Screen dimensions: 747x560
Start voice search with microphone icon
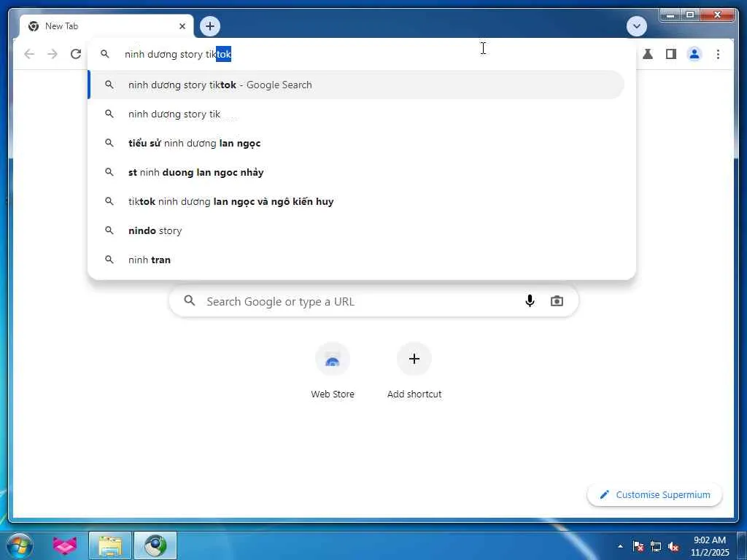530,301
